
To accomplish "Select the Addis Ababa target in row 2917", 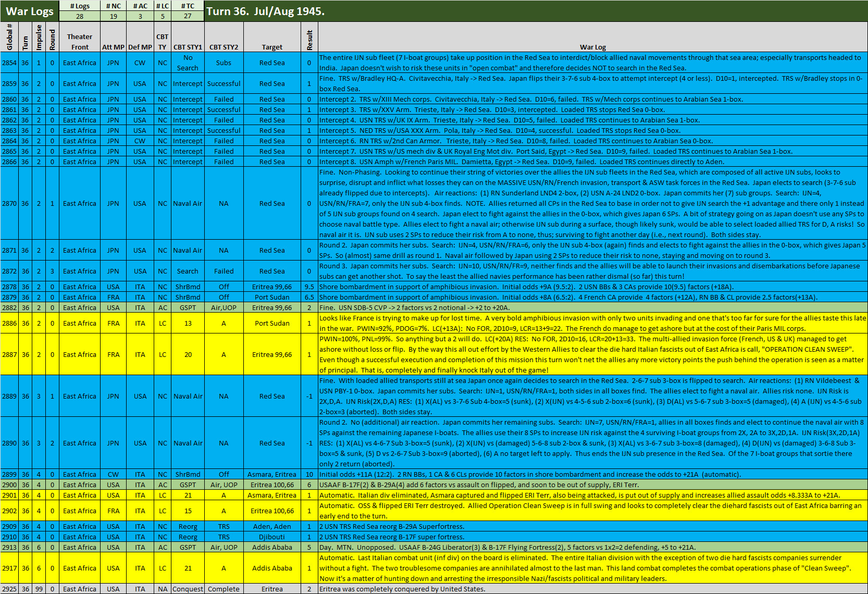I will click(x=272, y=568).
